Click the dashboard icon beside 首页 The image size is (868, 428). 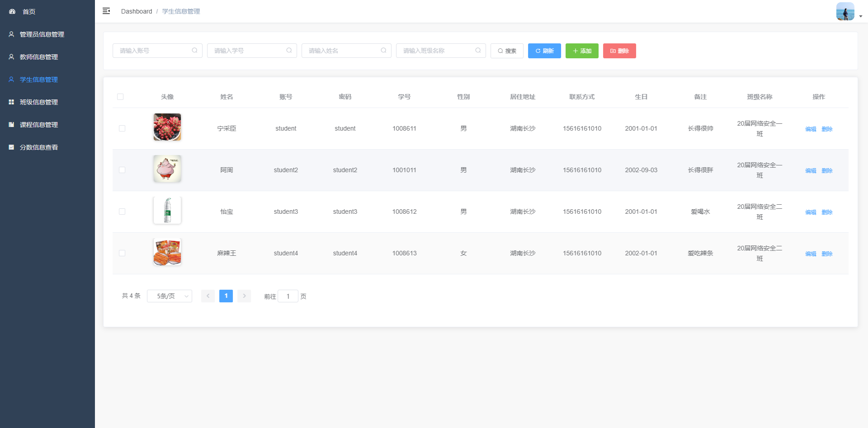click(x=12, y=11)
